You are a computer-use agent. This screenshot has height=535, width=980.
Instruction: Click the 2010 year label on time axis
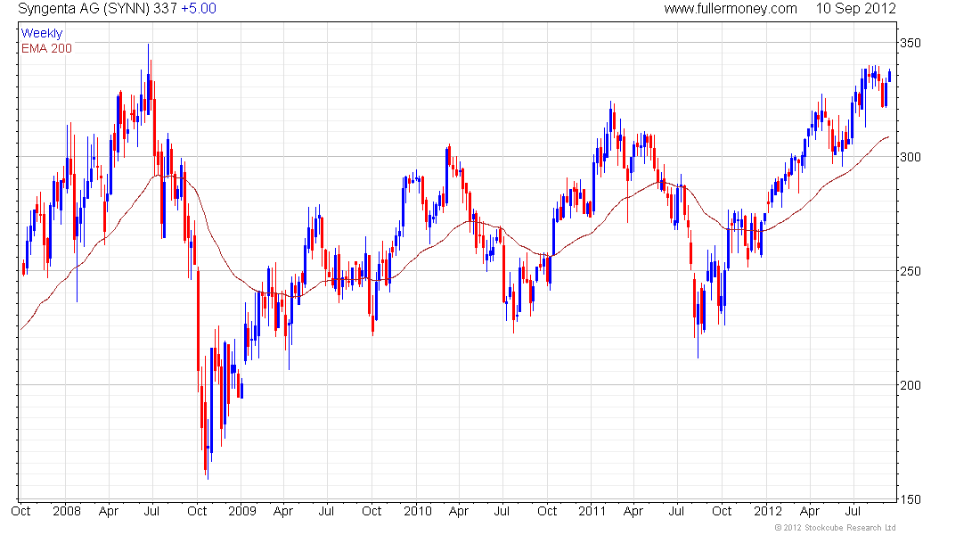point(418,511)
